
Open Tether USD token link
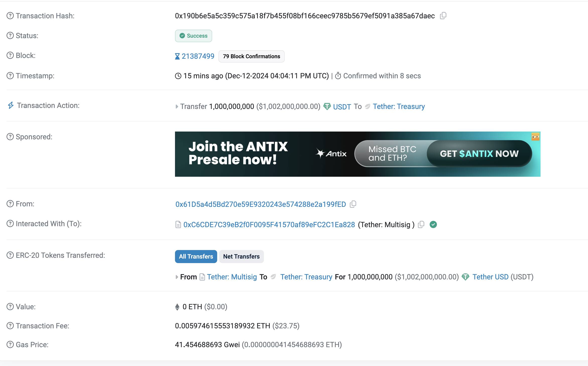pyautogui.click(x=491, y=277)
